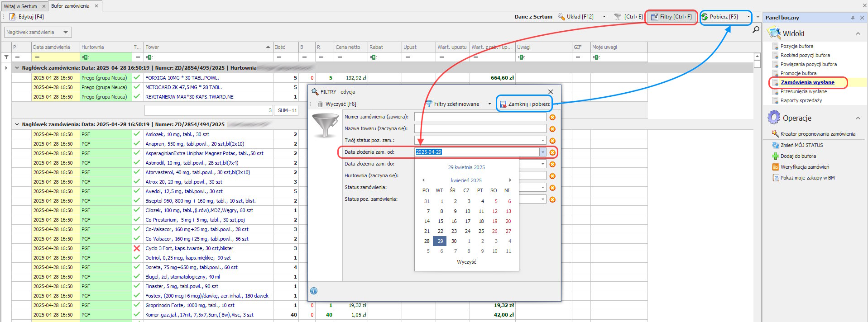Click the red X status for Cyclo 3 Fort
The image size is (868, 322).
tap(137, 248)
